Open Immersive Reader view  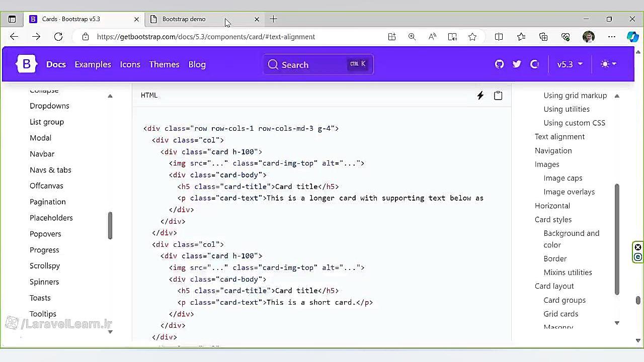click(x=452, y=37)
